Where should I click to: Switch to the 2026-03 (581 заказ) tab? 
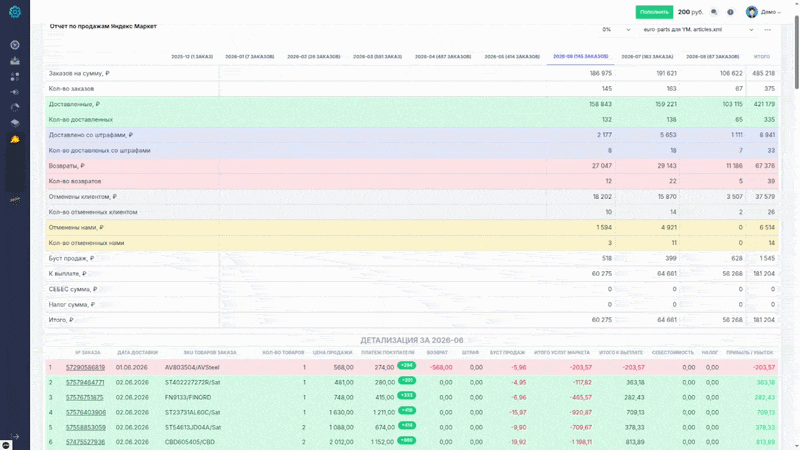pyautogui.click(x=378, y=57)
